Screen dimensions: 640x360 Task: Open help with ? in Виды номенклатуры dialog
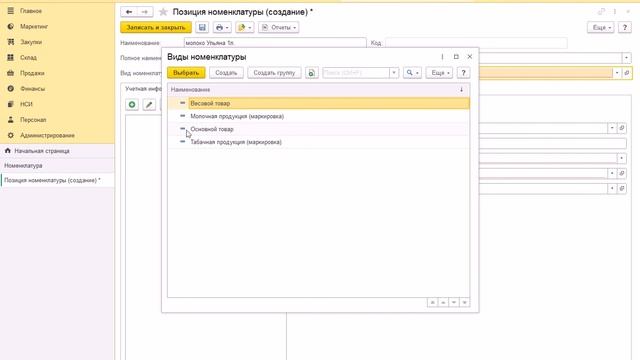[463, 73]
